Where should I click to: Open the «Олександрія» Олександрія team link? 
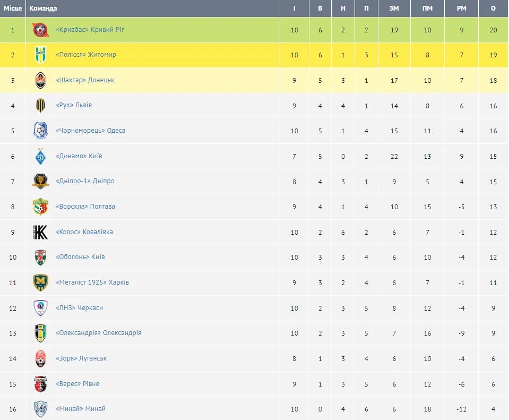[x=98, y=333]
